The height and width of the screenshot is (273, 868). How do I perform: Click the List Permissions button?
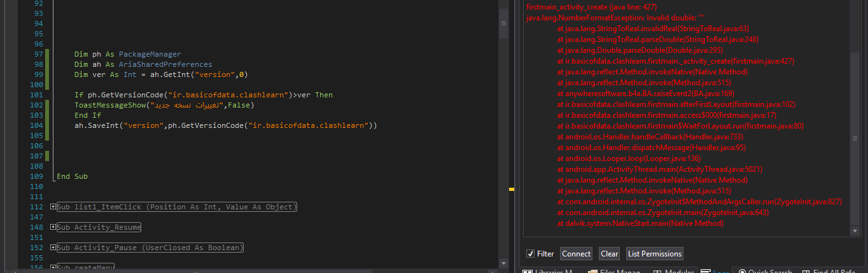654,254
